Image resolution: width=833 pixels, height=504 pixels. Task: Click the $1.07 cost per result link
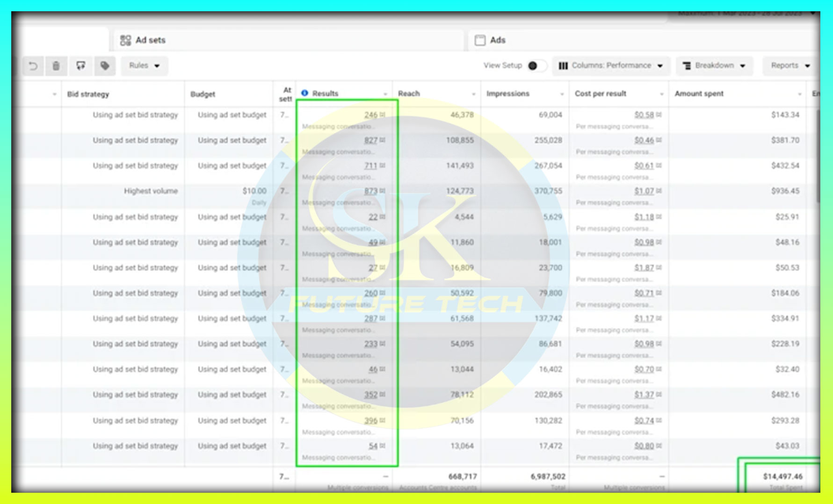pos(644,191)
